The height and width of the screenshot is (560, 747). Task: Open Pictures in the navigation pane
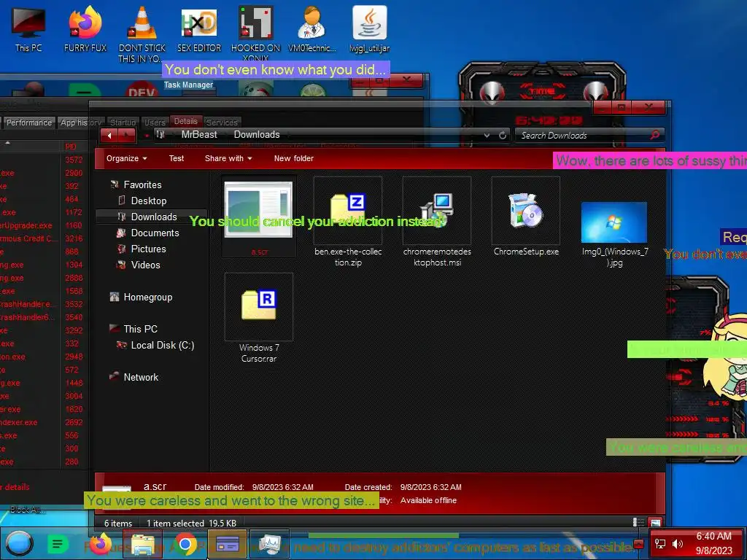(148, 249)
